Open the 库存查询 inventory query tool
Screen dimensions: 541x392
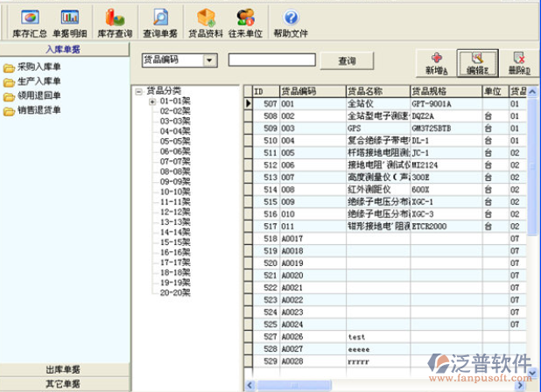click(115, 23)
